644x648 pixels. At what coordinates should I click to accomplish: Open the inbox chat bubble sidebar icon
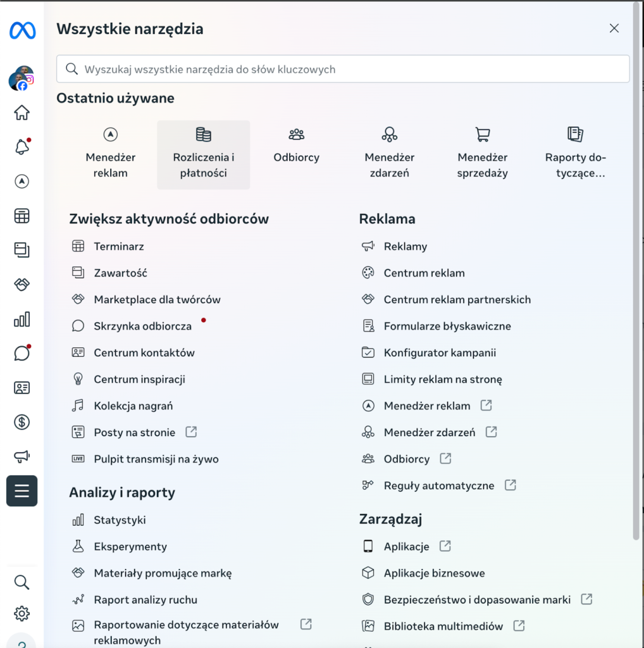coord(22,353)
